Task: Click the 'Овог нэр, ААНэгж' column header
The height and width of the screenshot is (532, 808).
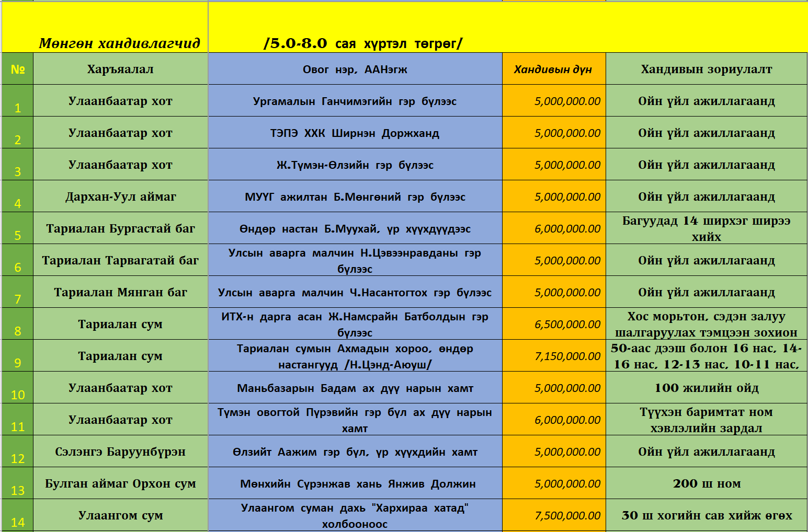Action: tap(355, 69)
